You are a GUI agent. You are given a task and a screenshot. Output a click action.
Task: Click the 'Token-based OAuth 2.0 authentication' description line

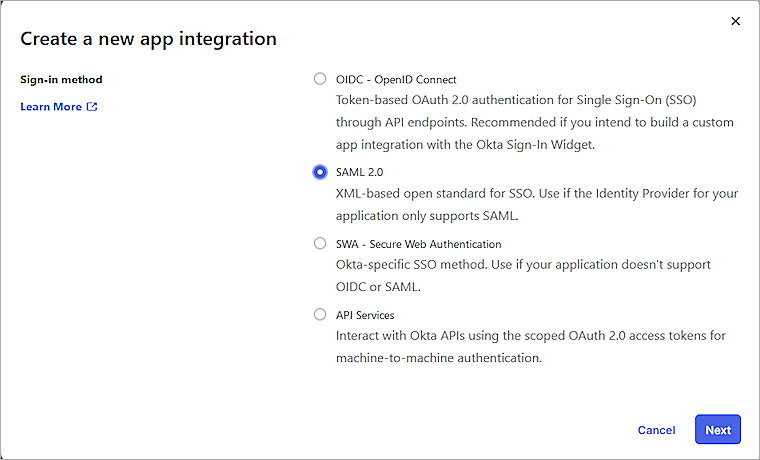[535, 100]
